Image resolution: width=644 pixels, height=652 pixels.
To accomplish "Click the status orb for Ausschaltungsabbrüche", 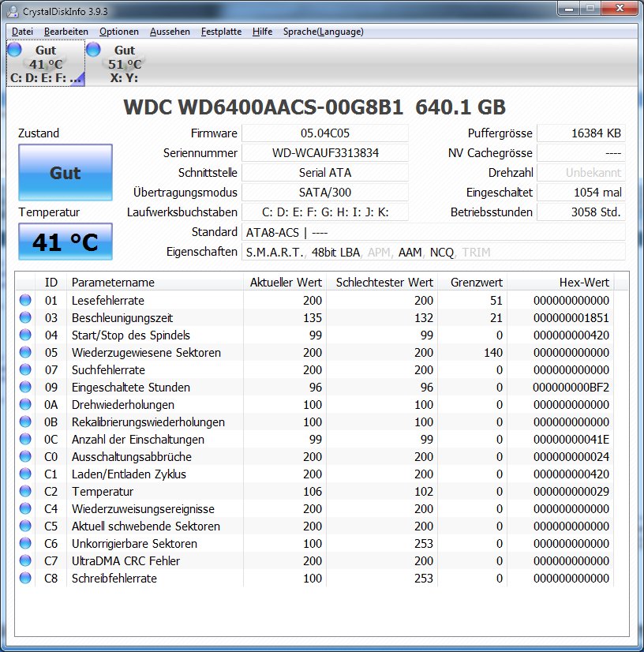I will click(25, 456).
